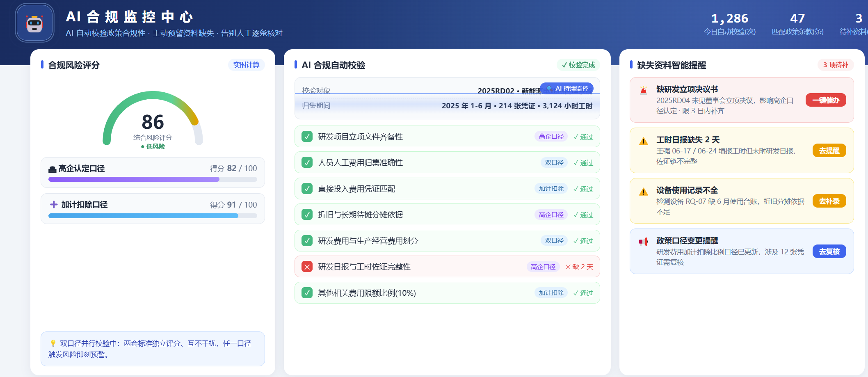The width and height of the screenshot is (868, 377).
Task: Click 高企口径 tag on 研发日报与工时佐证完整性 row
Action: click(x=543, y=267)
